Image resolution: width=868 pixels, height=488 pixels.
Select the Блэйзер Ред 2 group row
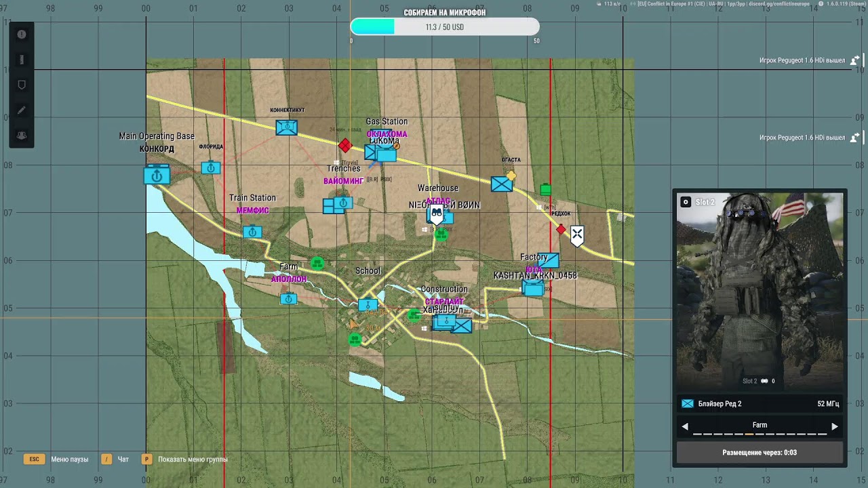(759, 403)
